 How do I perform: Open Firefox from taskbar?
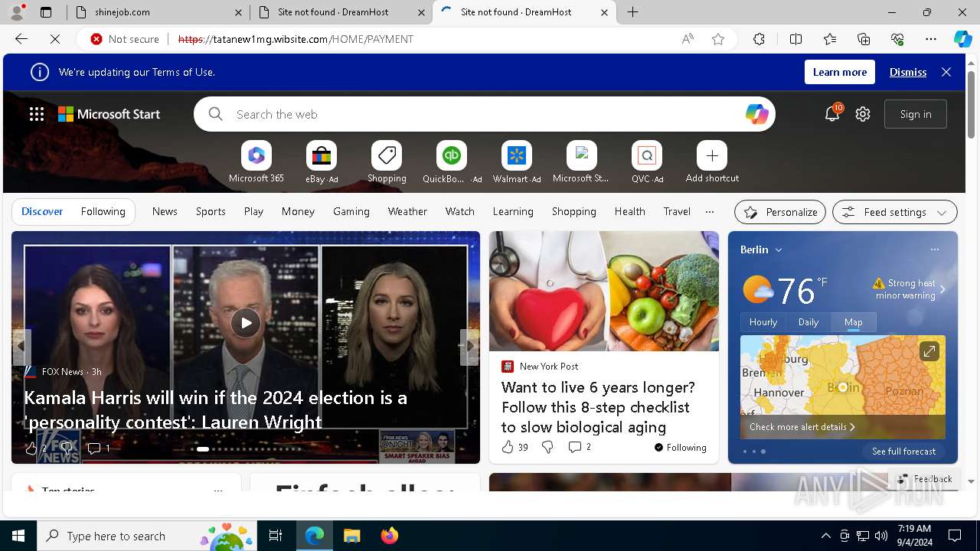[x=389, y=536]
